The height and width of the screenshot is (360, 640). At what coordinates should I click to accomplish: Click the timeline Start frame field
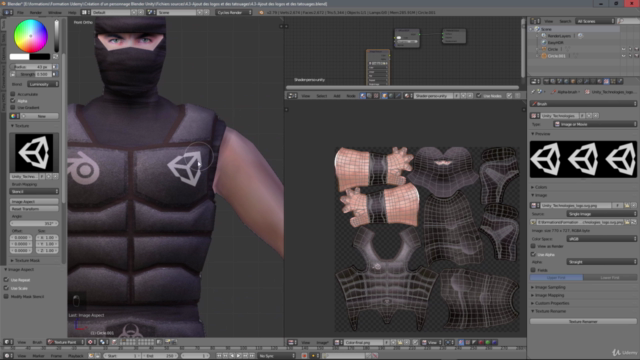[x=121, y=356]
